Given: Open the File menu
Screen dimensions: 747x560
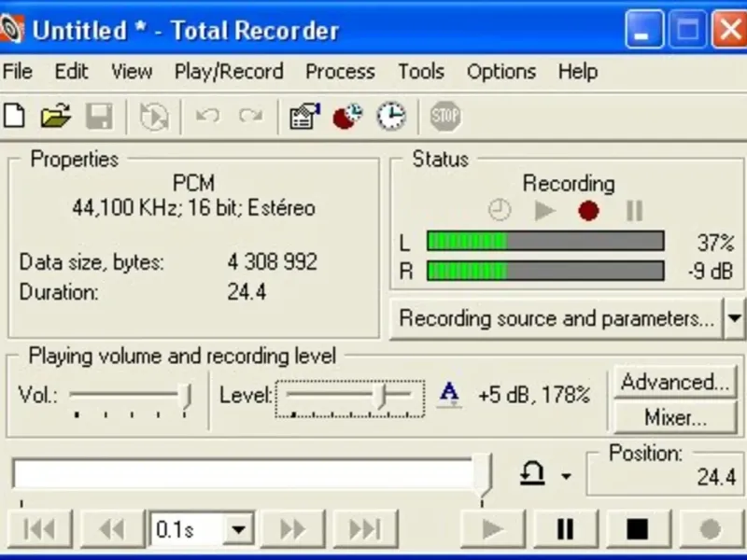Looking at the screenshot, I should 18,72.
